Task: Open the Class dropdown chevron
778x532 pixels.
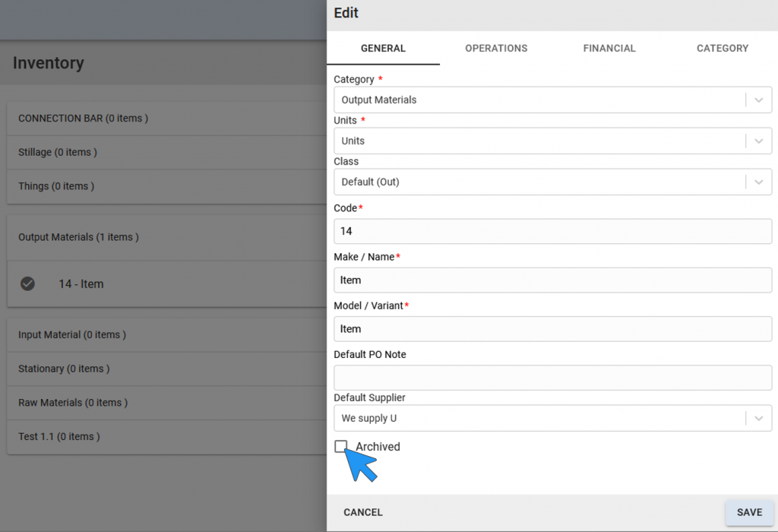Action: [759, 182]
